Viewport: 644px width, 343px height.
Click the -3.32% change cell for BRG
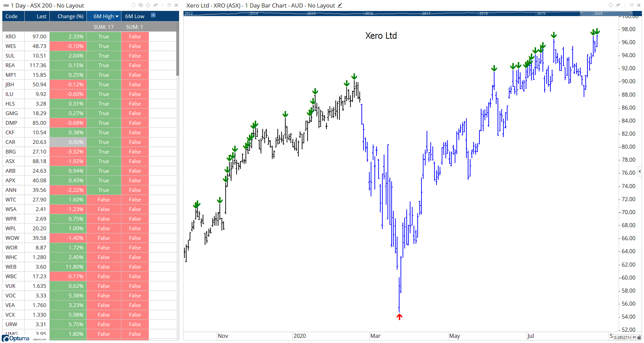click(x=68, y=151)
